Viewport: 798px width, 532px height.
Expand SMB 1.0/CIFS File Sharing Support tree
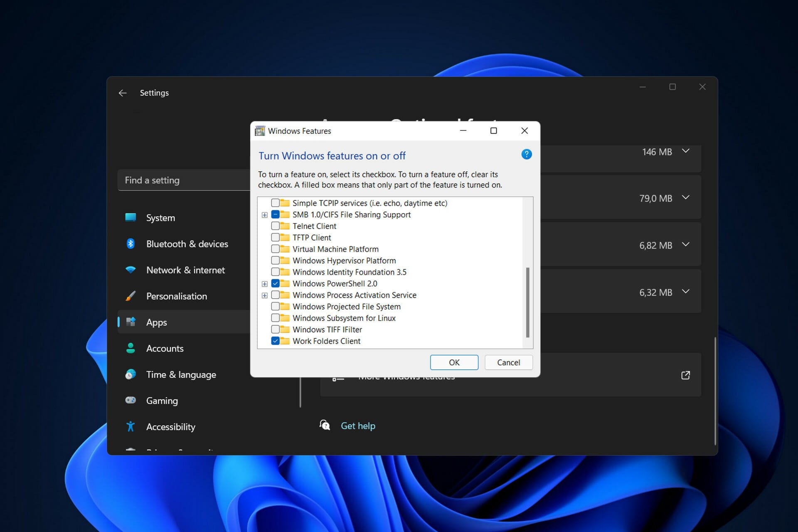click(264, 215)
